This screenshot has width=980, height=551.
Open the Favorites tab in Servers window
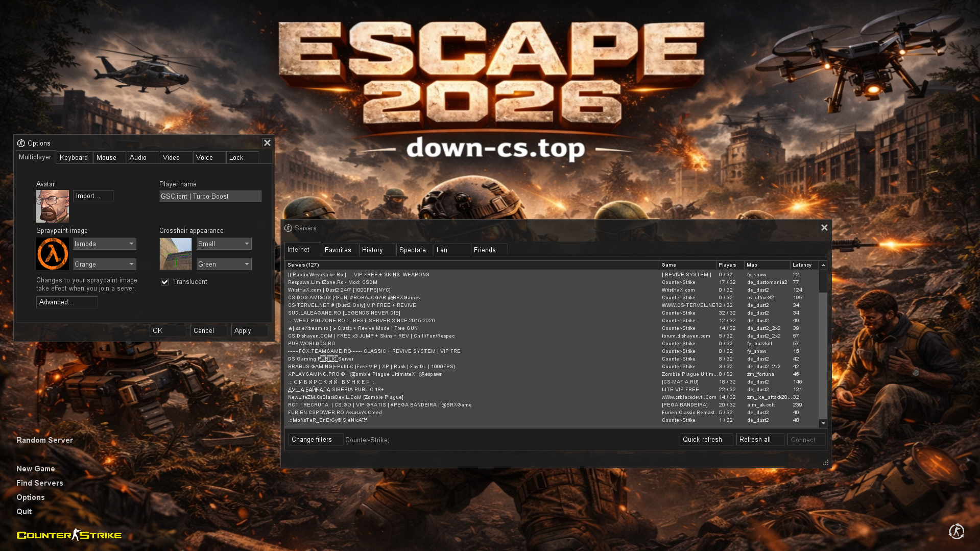339,250
